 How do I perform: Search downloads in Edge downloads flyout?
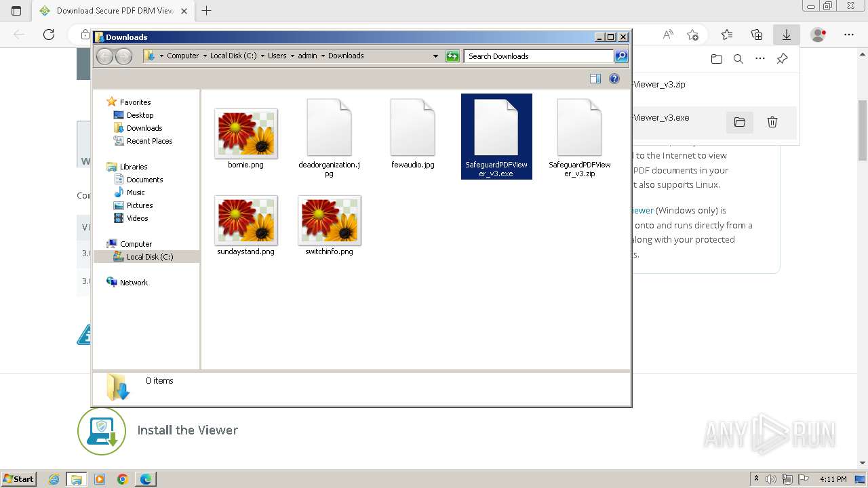coord(738,59)
